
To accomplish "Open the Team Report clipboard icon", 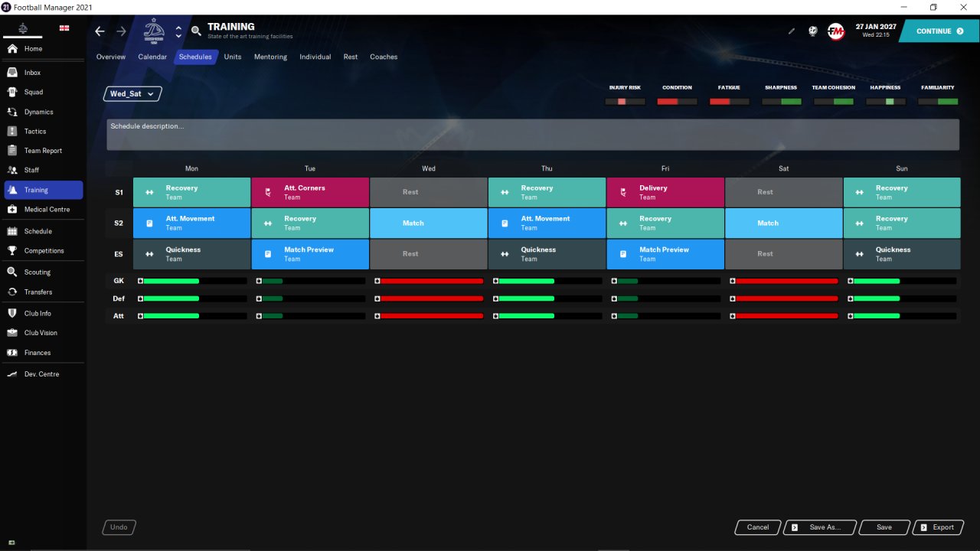I will pos(12,151).
